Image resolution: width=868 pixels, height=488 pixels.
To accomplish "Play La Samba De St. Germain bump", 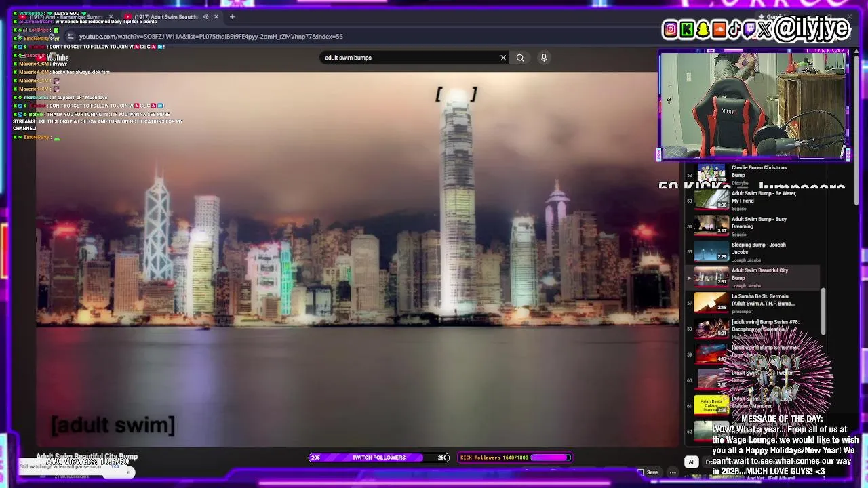I will click(753, 303).
